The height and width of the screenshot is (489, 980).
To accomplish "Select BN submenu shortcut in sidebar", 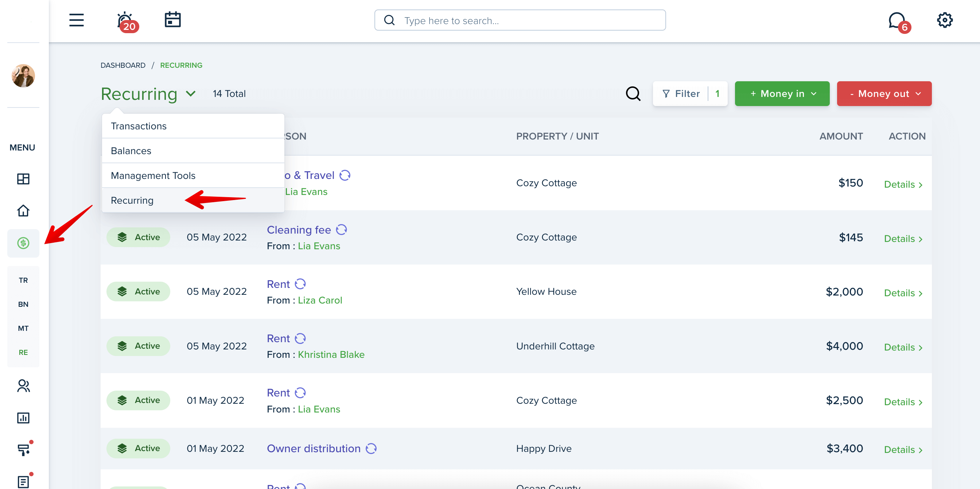I will click(23, 304).
